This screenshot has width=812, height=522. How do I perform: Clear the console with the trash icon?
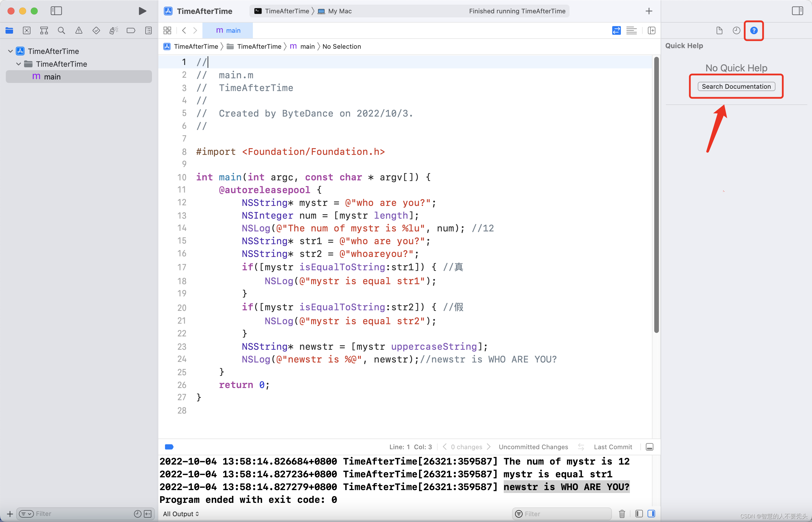622,514
